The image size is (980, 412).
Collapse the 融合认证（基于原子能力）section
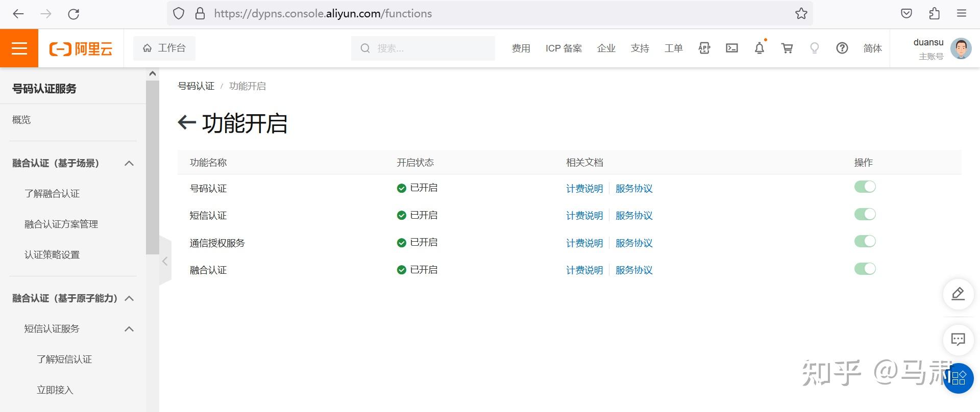(x=129, y=298)
